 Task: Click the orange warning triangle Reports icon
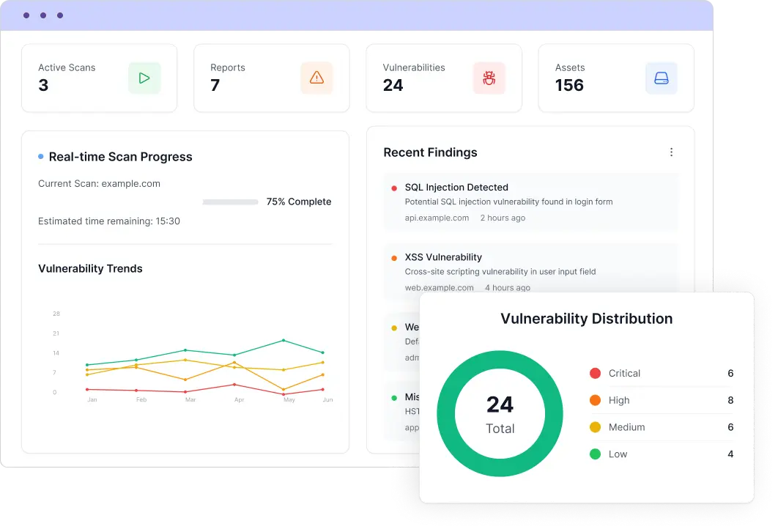[x=316, y=78]
